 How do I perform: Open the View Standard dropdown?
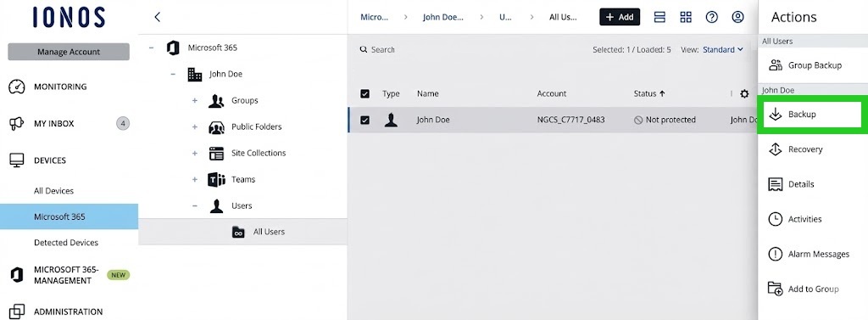(723, 50)
